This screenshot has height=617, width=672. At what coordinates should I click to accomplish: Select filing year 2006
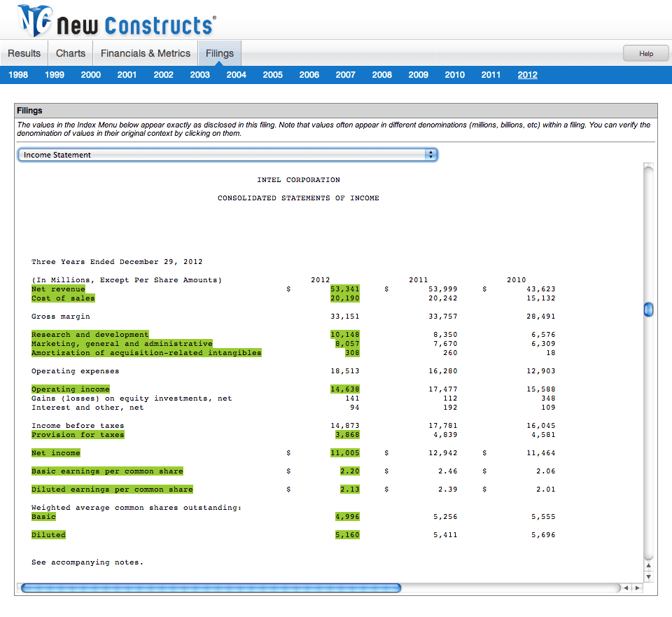309,75
